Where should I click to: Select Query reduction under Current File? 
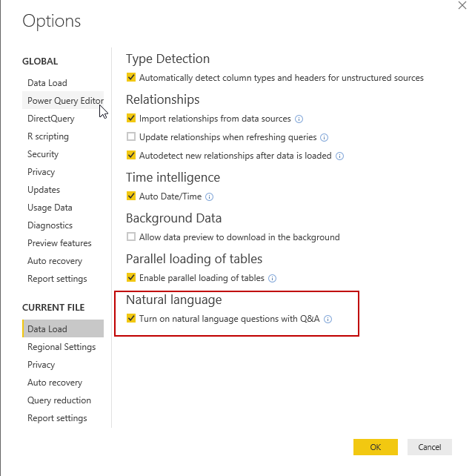[59, 400]
